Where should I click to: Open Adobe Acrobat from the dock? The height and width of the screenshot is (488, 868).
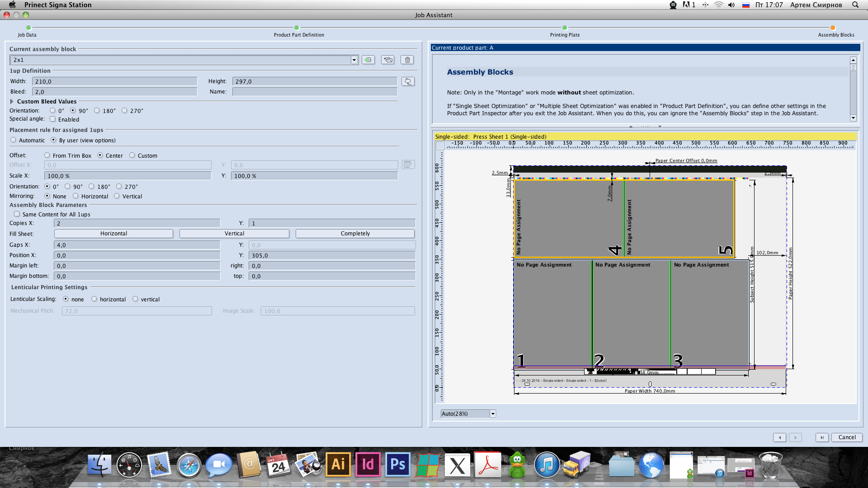tap(488, 465)
